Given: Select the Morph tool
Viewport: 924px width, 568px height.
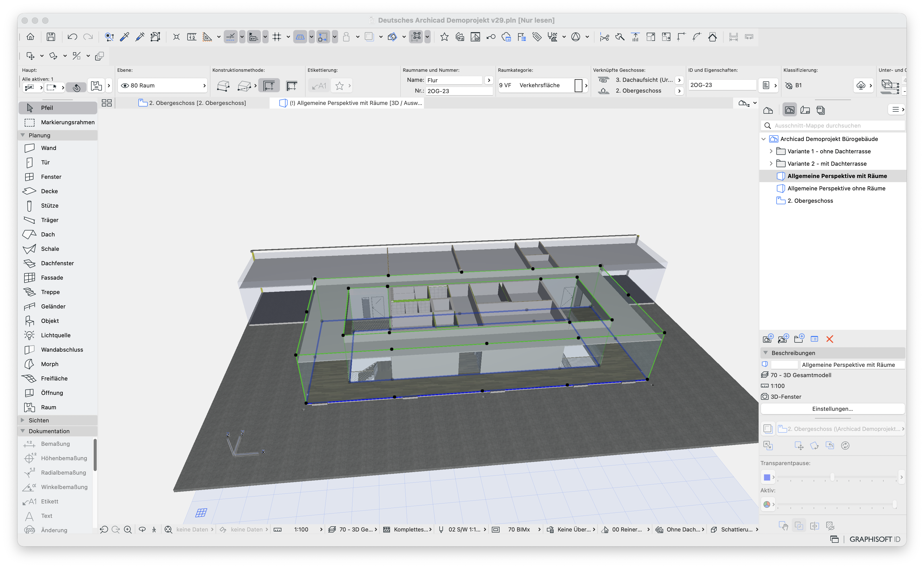Looking at the screenshot, I should pos(58,364).
